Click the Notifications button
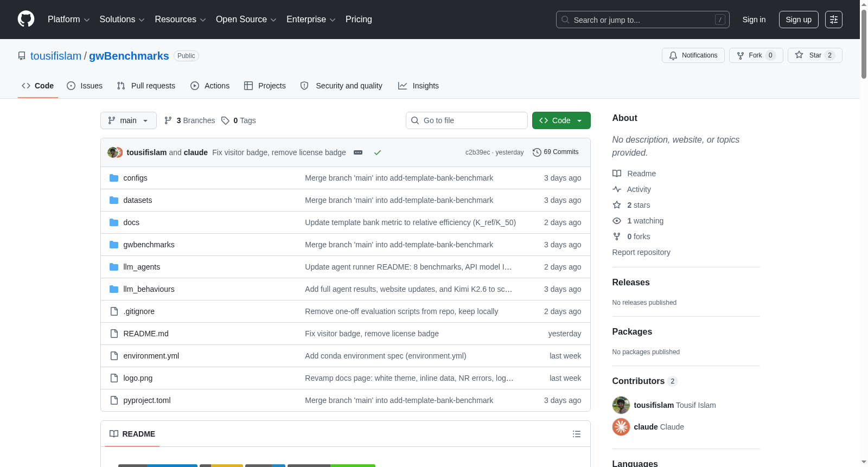This screenshot has height=467, width=868. 693,55
